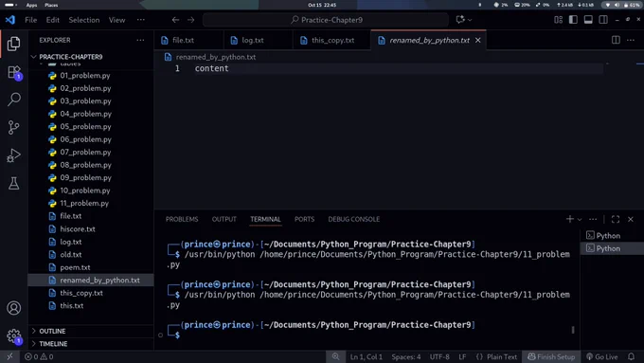Screen dimensions: 644x363
Task: Open the Manage gear menu
Action: pyautogui.click(x=13, y=336)
